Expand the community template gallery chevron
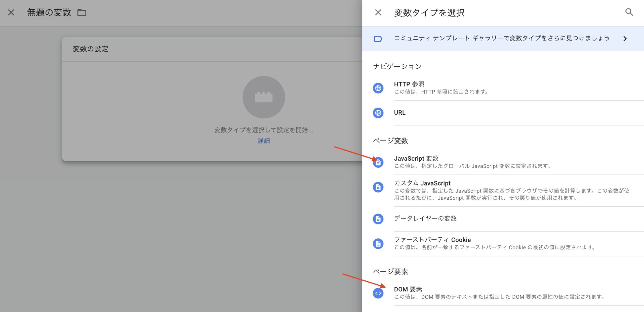Screen dimensions: 644x312 point(625,39)
